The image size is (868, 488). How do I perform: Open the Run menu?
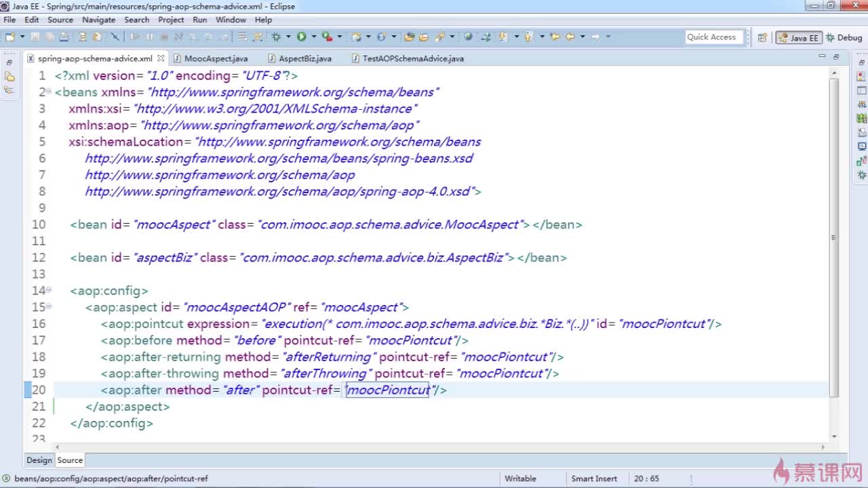199,20
